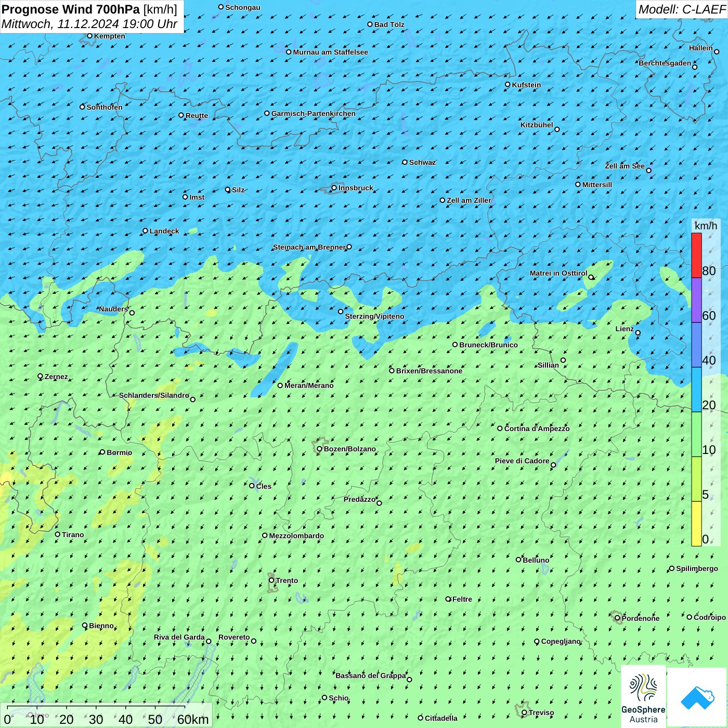The width and height of the screenshot is (728, 728).
Task: Click the '60km' scale bar label
Action: 193,719
